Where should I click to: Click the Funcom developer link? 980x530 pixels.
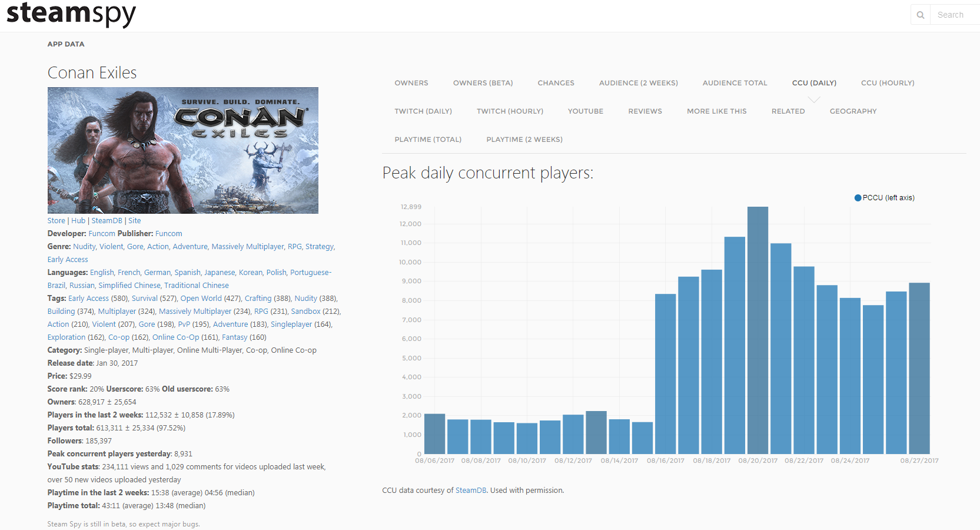pos(102,234)
